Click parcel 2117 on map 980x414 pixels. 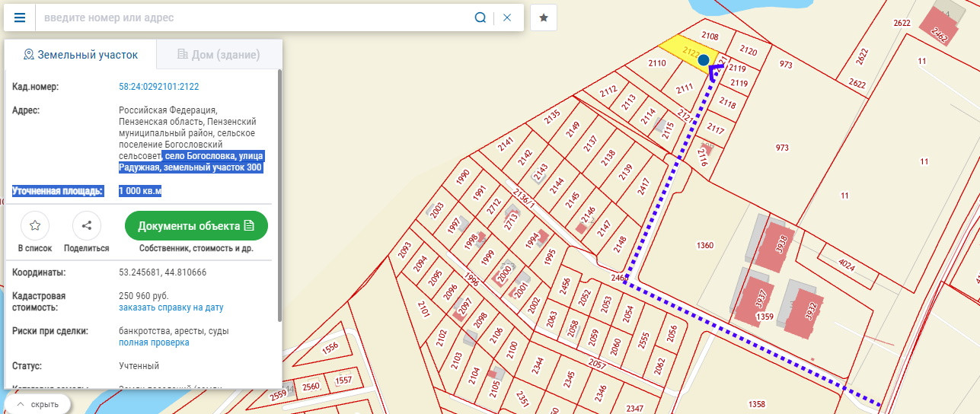coord(715,129)
